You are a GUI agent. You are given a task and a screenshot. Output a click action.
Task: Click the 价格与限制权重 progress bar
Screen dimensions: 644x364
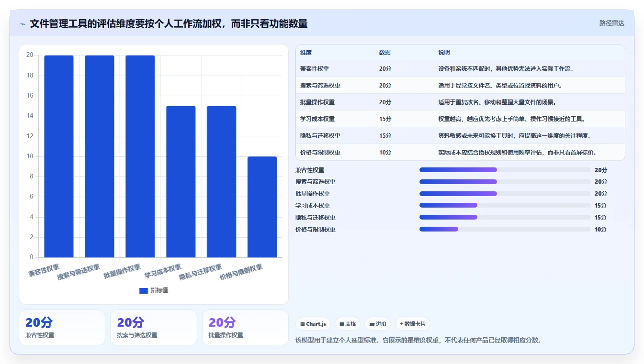coord(505,229)
